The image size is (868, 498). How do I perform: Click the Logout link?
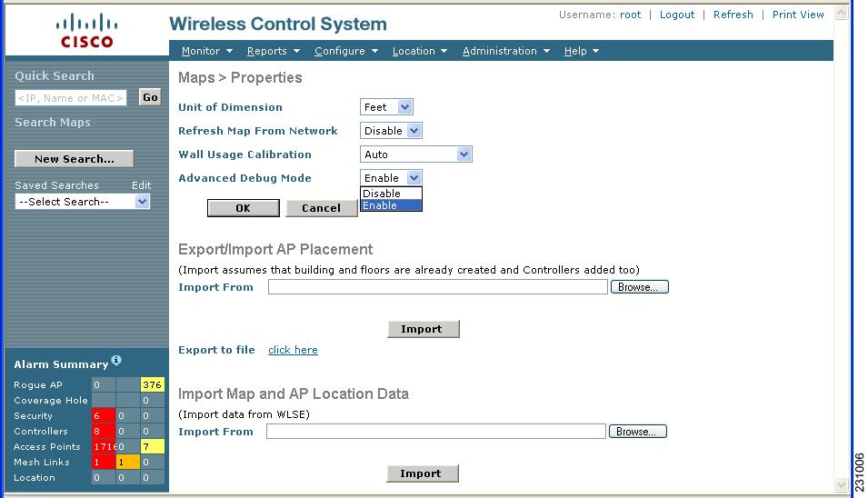[x=676, y=15]
